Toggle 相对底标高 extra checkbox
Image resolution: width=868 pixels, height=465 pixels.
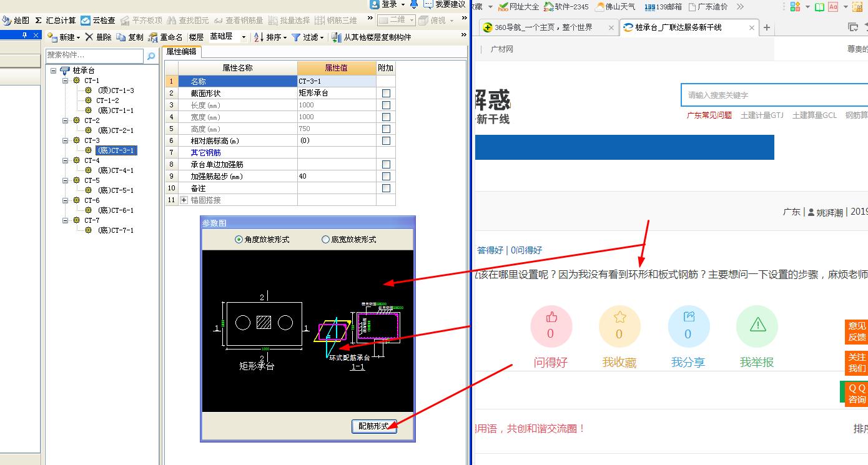(386, 140)
